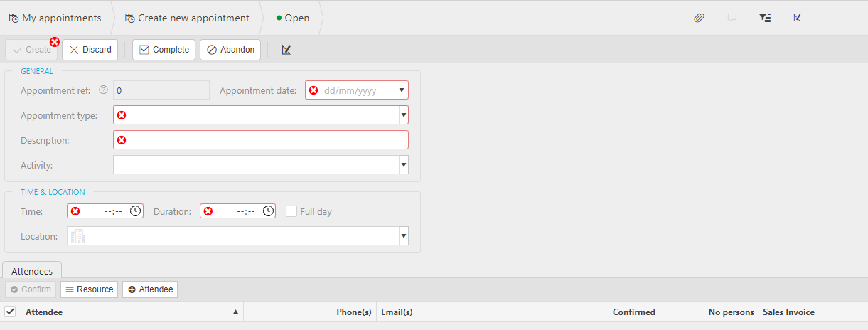Click the clock icon in Time field
The height and width of the screenshot is (330, 868).
[135, 211]
